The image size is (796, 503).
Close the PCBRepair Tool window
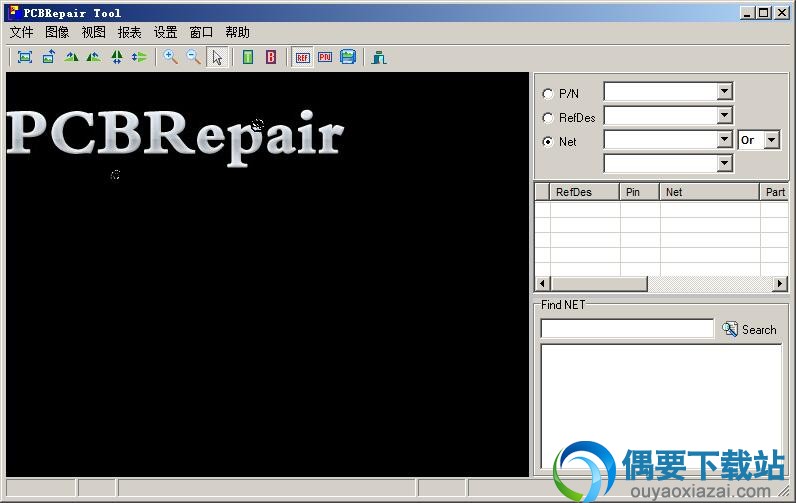pyautogui.click(x=782, y=13)
